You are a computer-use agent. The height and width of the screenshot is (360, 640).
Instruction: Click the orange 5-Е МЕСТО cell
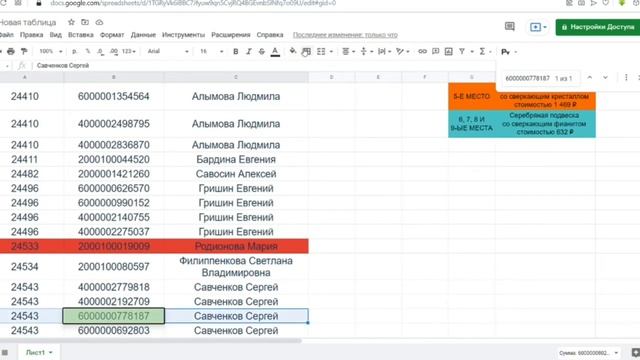click(x=471, y=97)
